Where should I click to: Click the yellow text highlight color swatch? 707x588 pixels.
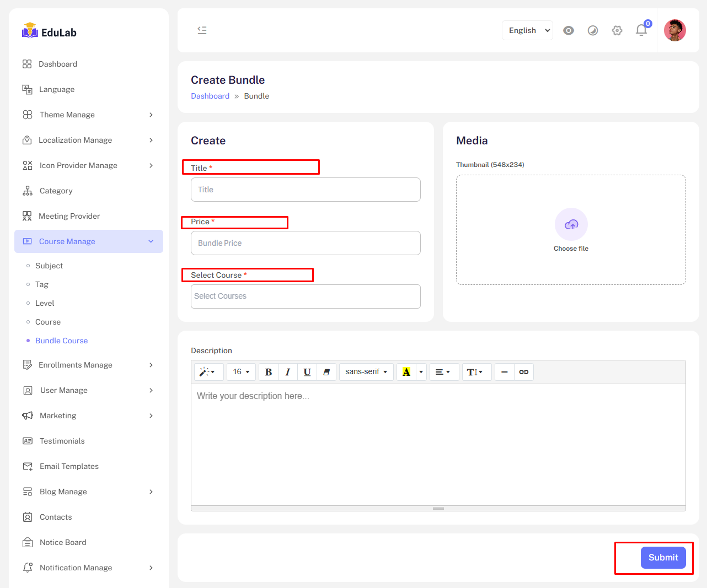406,372
